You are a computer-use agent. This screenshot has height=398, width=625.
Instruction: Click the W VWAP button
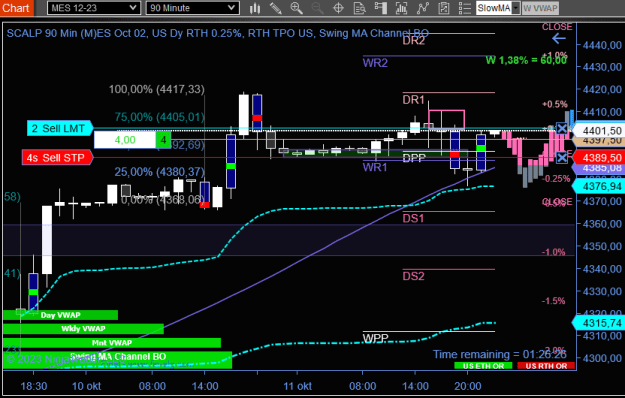pos(540,8)
